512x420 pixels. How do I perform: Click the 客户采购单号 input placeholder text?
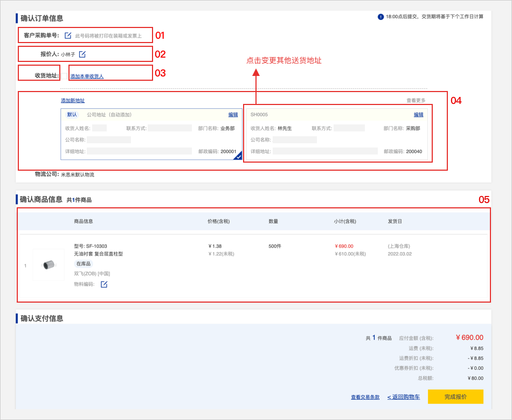(108, 36)
